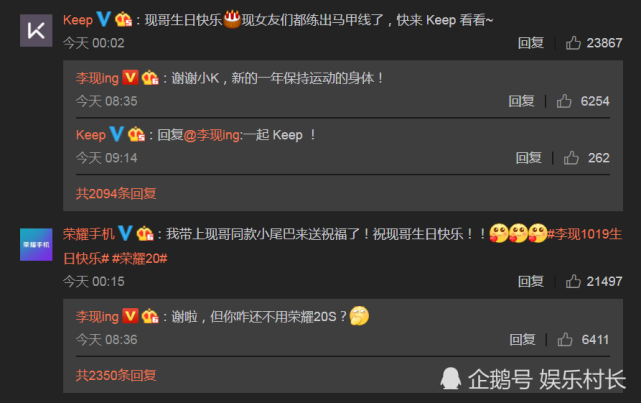Reply to Keep's top comment at 00:02
The image size is (641, 403).
531,43
